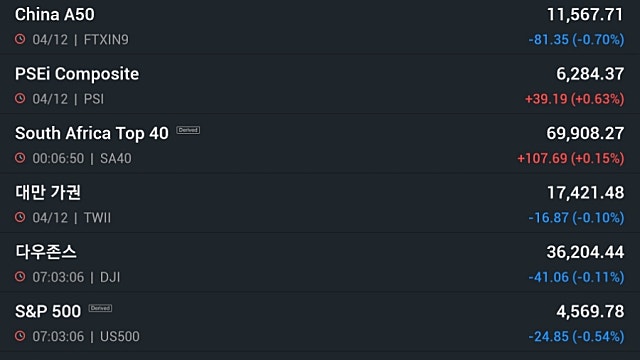
Task: Click the Derived badge next to S&P 500
Action: coord(100,308)
